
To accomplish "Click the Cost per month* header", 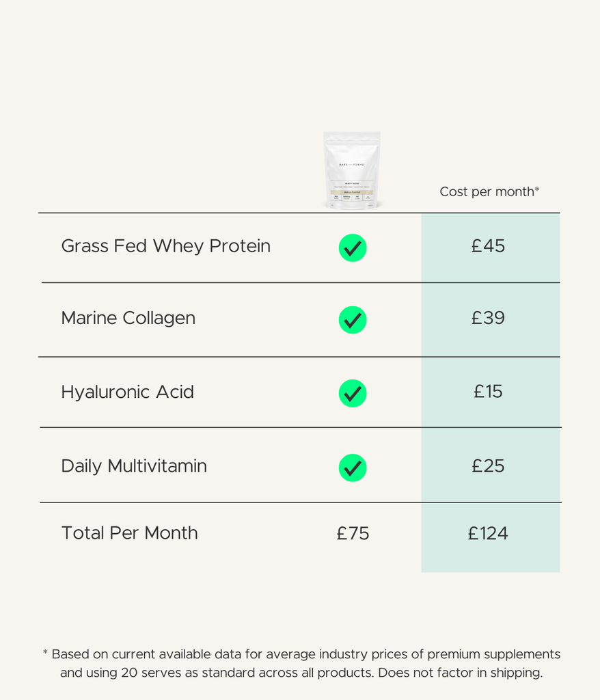I will coord(490,192).
